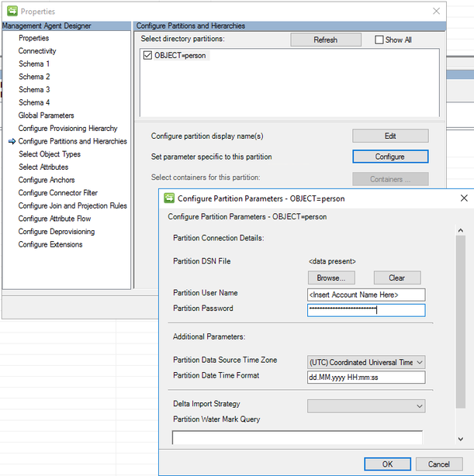Click the Partition Password field
The width and height of the screenshot is (474, 476).
point(366,310)
